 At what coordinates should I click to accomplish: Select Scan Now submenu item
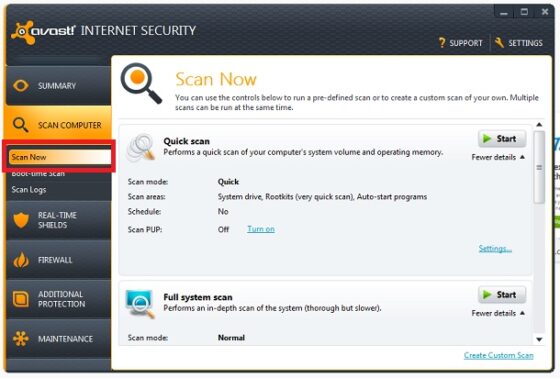59,157
